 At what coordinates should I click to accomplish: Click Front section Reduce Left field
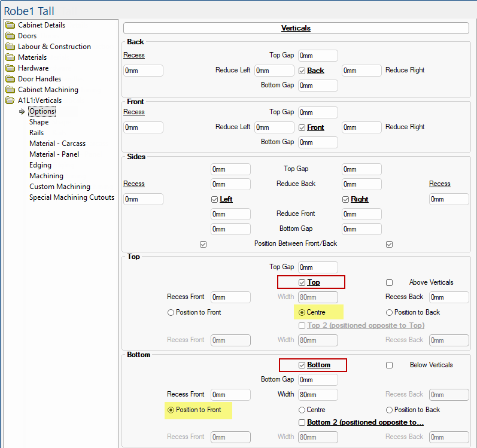[x=274, y=127]
